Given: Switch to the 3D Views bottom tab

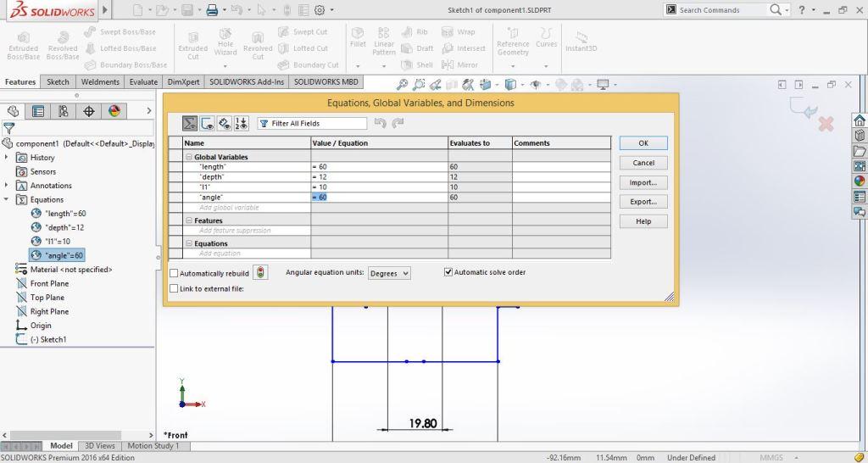Looking at the screenshot, I should pyautogui.click(x=100, y=446).
